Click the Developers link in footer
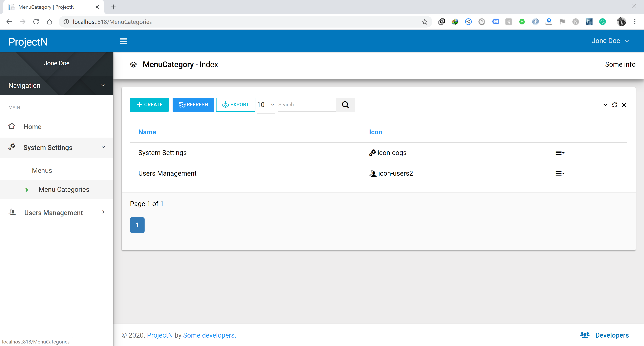The width and height of the screenshot is (644, 346). [x=611, y=335]
